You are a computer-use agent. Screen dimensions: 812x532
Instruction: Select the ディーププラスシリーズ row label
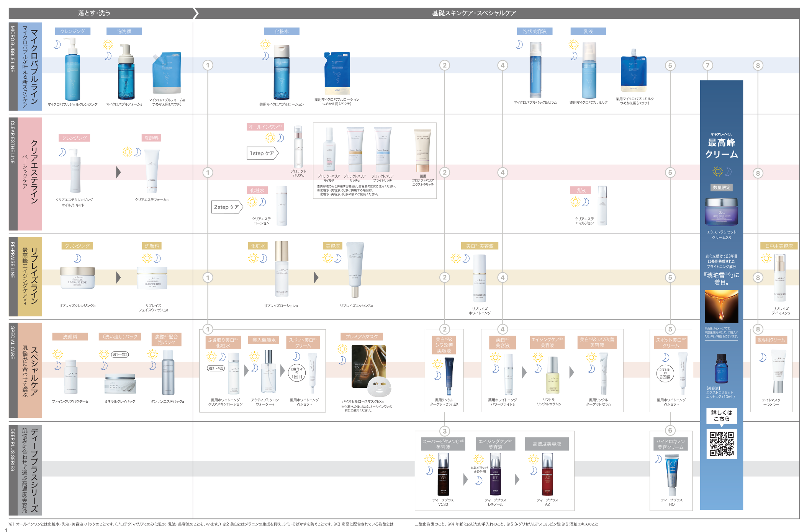click(x=30, y=470)
